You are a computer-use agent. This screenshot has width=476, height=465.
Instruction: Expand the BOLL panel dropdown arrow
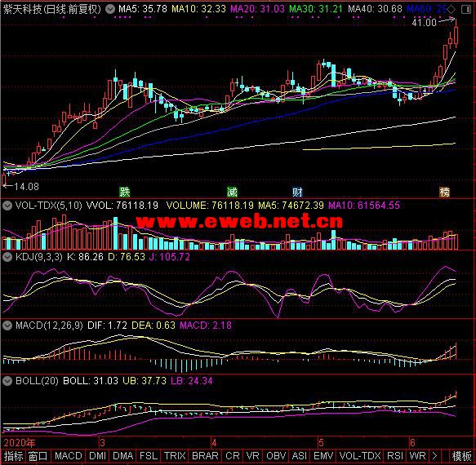pos(7,381)
